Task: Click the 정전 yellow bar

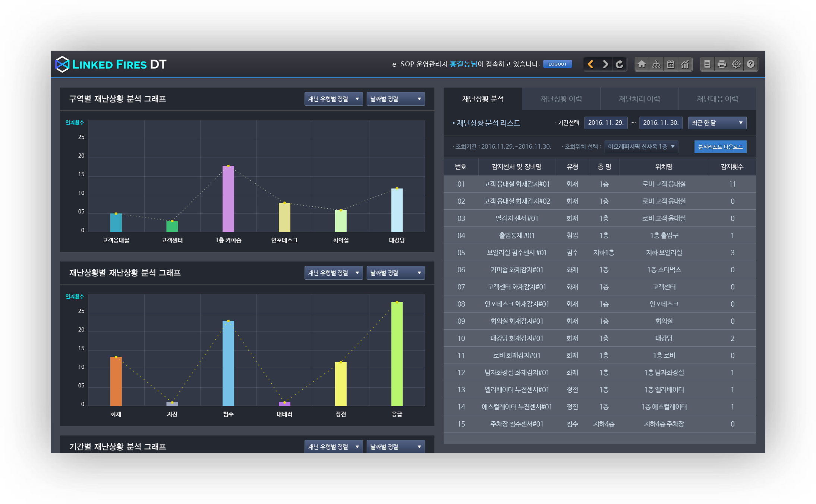Action: coord(341,384)
